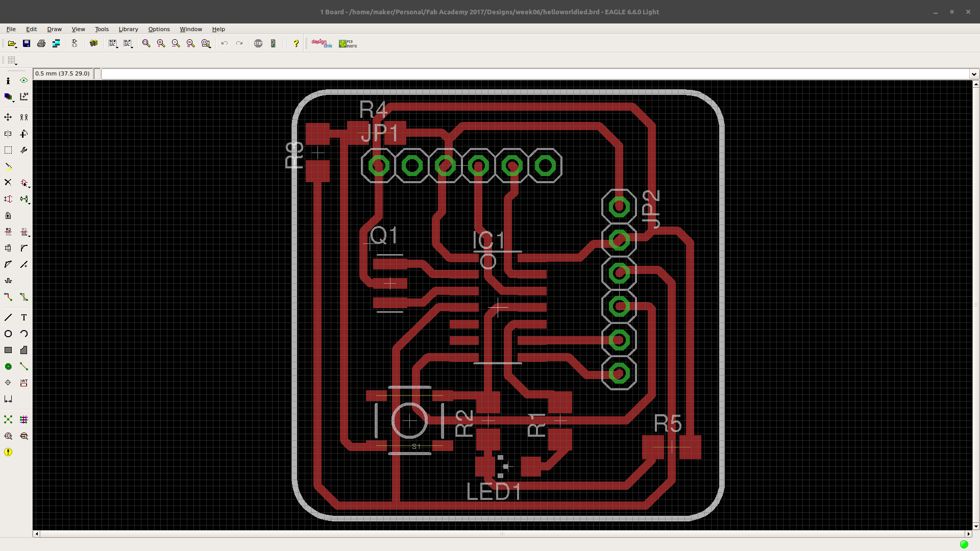Viewport: 980px width, 551px height.
Task: Open help with yellow question mark
Action: coord(296,44)
